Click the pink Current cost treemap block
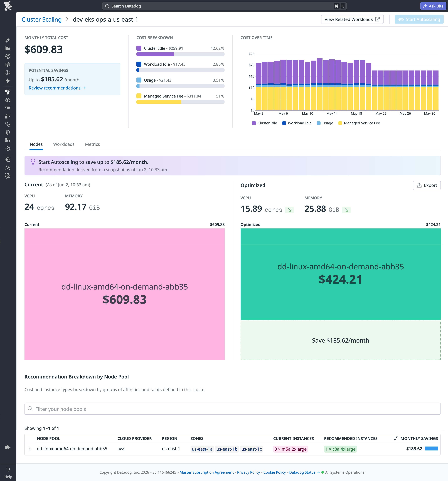This screenshot has height=481, width=448. click(124, 294)
